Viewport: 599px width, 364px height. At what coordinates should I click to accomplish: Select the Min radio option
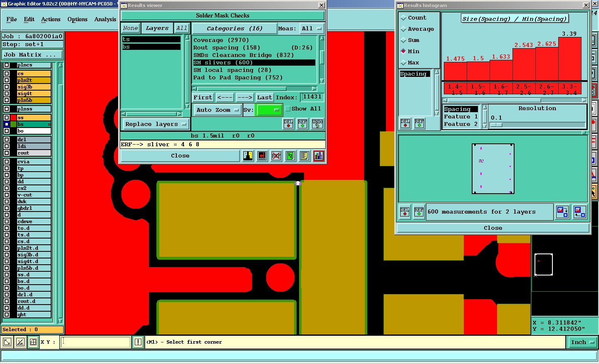coord(403,52)
